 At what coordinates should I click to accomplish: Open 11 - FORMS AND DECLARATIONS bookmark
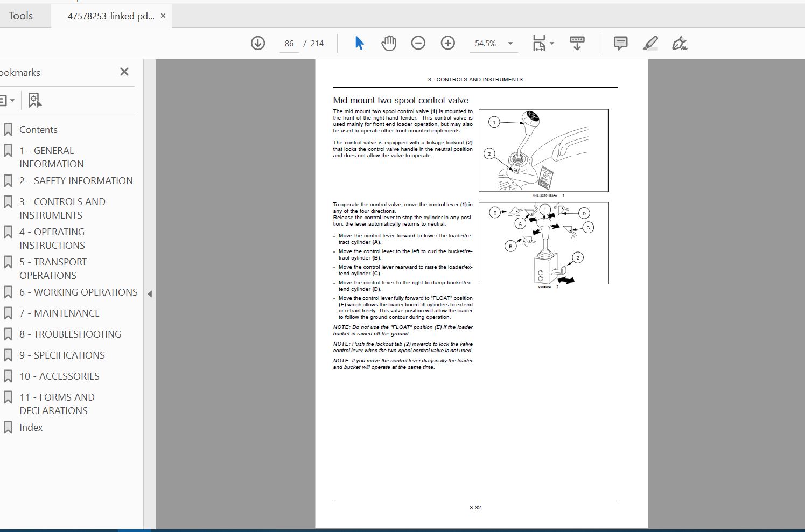point(57,404)
